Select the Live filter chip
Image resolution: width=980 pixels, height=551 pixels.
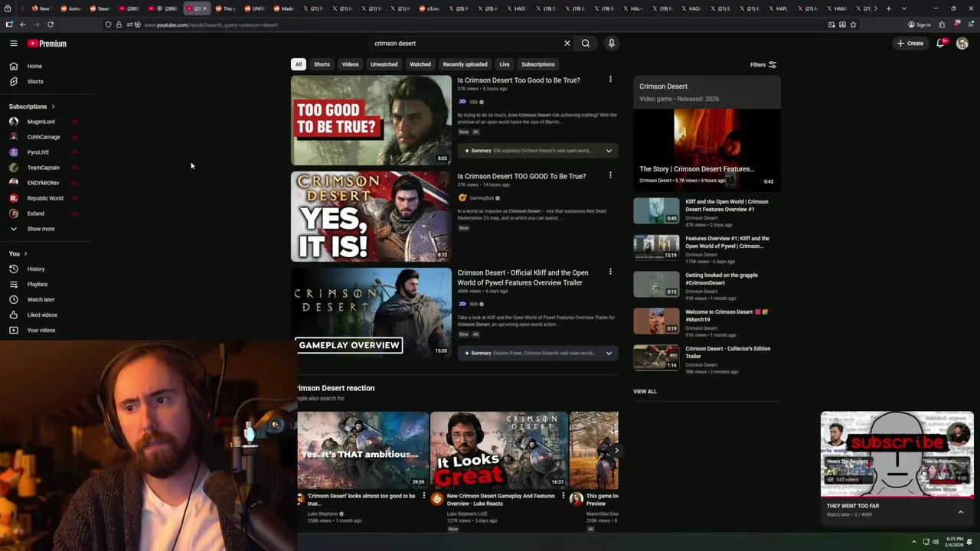pyautogui.click(x=505, y=64)
